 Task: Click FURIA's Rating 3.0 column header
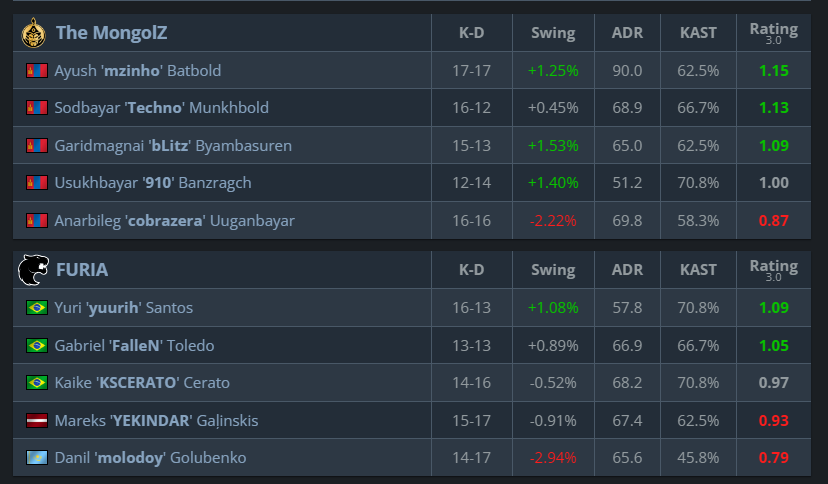point(773,270)
